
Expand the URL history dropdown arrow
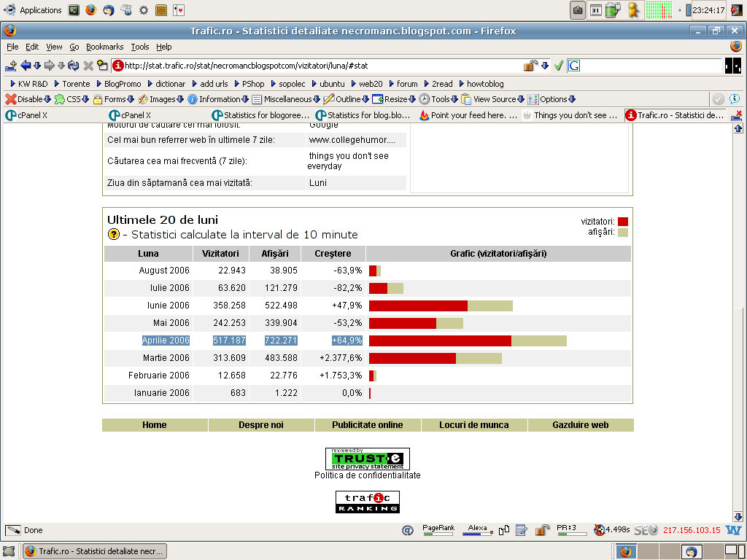pos(545,66)
